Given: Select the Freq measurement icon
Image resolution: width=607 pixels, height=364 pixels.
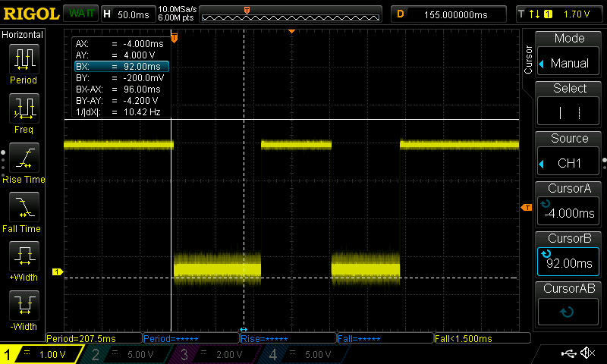Looking at the screenshot, I should [24, 114].
